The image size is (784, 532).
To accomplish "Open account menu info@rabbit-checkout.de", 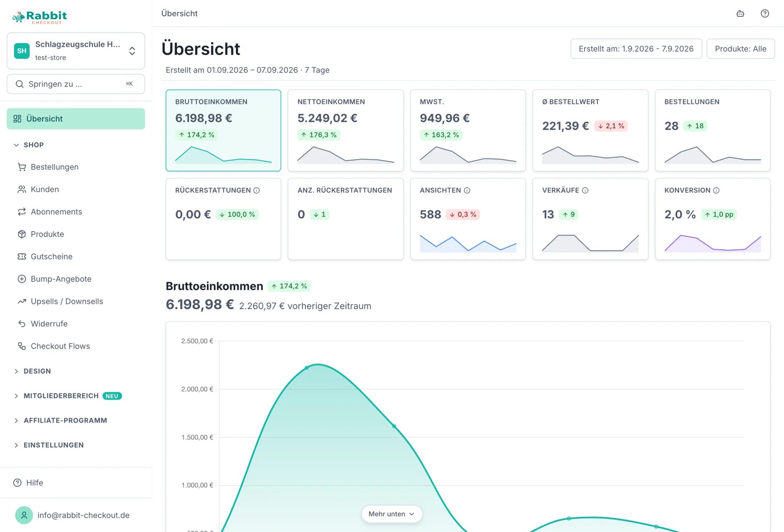I will point(76,515).
